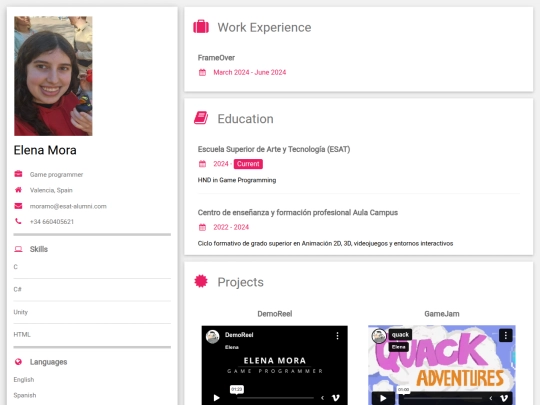Click the Elena Mora name heading

pyautogui.click(x=45, y=150)
